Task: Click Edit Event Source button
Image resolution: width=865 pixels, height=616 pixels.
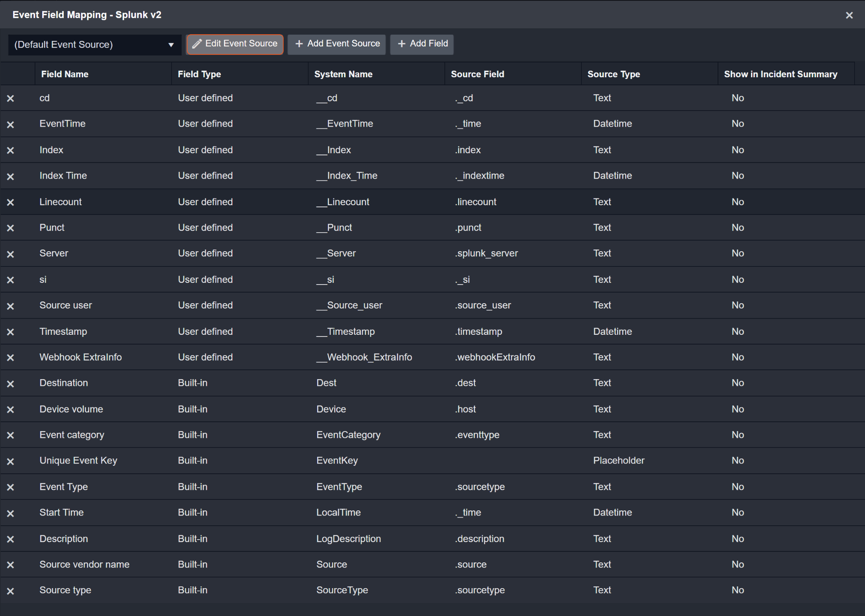Action: [x=235, y=44]
